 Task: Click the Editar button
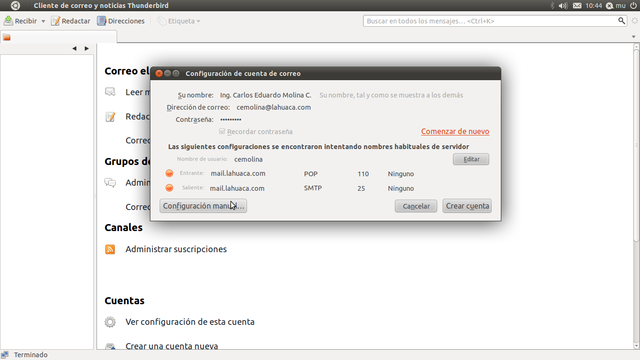pos(471,159)
